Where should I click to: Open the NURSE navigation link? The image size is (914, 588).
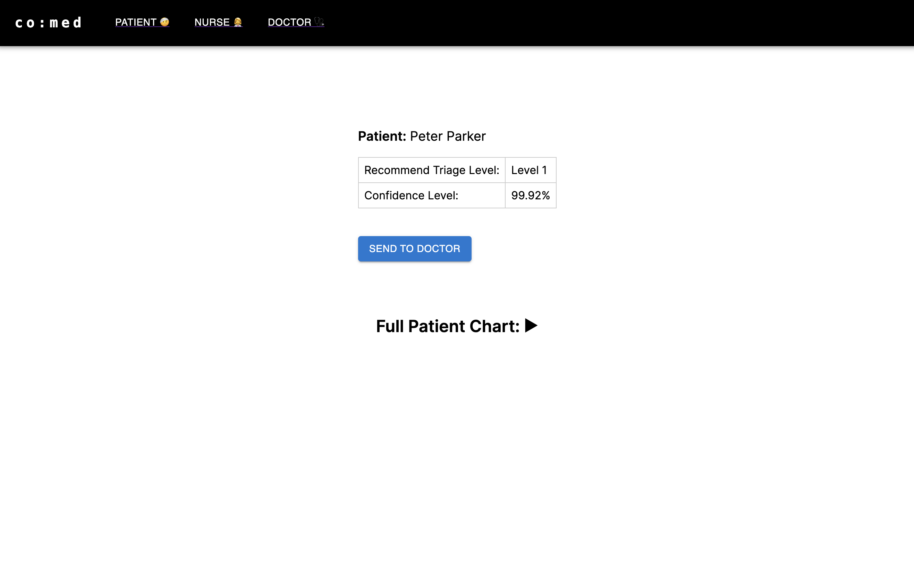point(218,22)
